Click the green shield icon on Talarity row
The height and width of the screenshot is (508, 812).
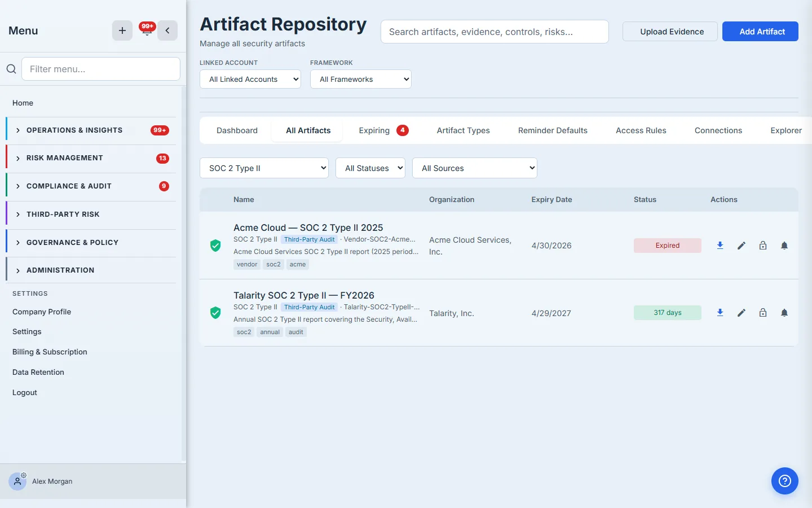coord(215,313)
